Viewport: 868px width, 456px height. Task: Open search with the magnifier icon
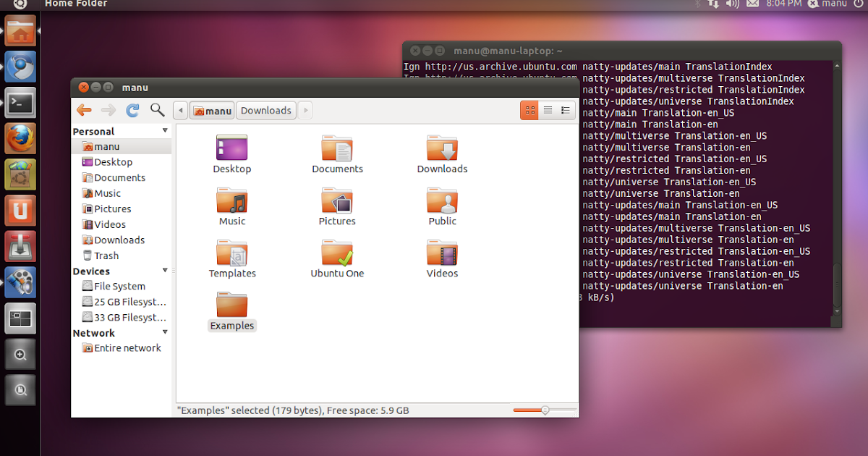coord(157,110)
